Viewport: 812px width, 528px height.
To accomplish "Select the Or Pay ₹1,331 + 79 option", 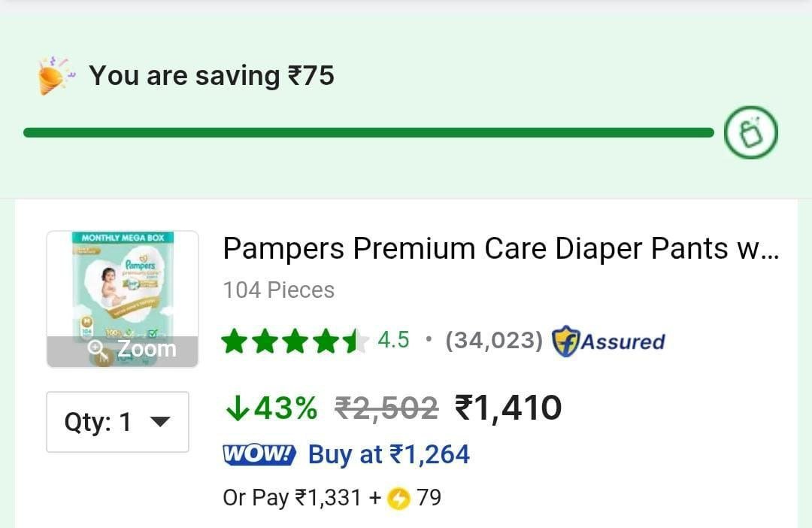I will coord(332,498).
